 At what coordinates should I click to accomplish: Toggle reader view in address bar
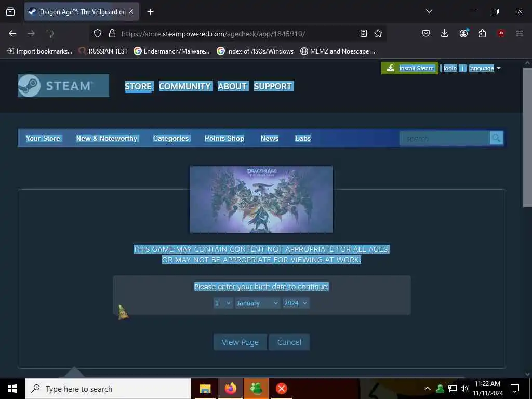[x=363, y=33]
